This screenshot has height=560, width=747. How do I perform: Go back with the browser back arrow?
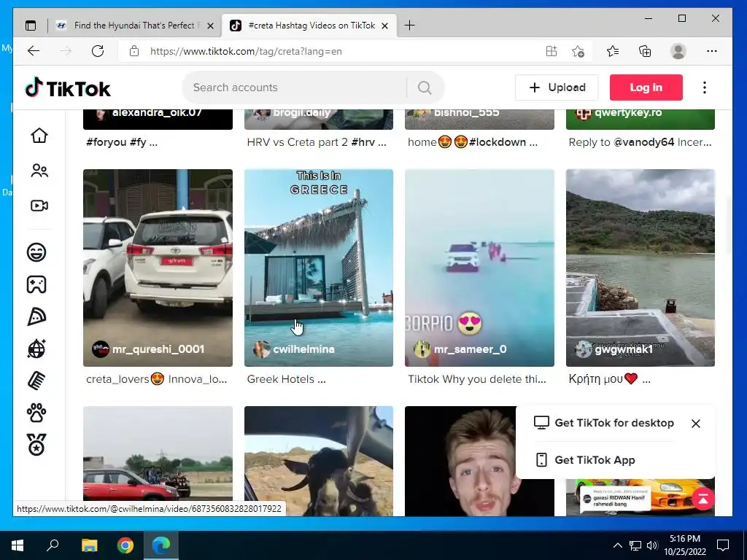pyautogui.click(x=34, y=51)
